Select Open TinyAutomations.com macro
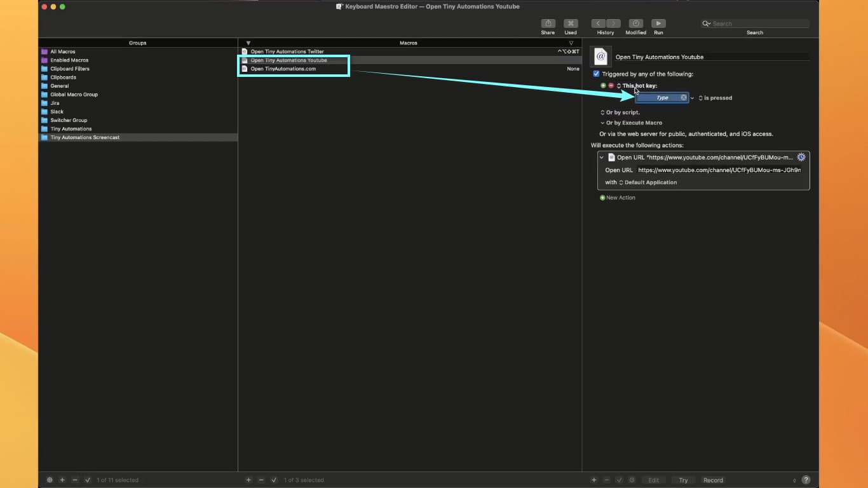The width and height of the screenshot is (868, 488). (410, 69)
